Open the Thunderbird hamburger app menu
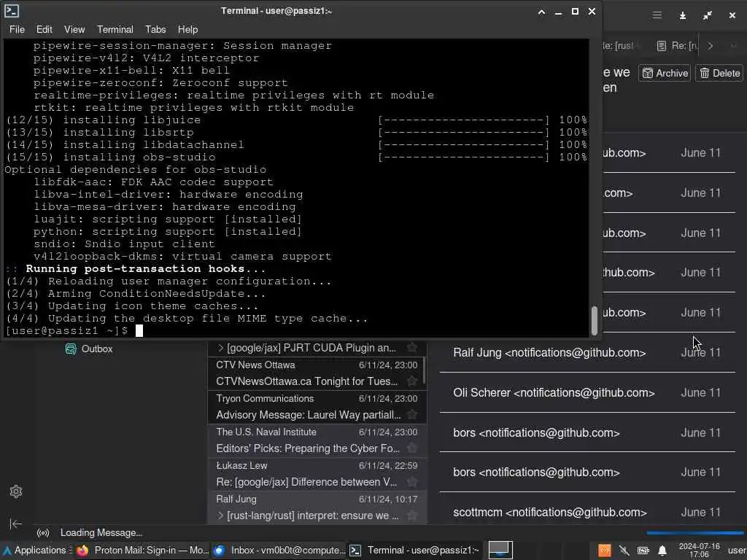The width and height of the screenshot is (747, 560). (x=657, y=15)
